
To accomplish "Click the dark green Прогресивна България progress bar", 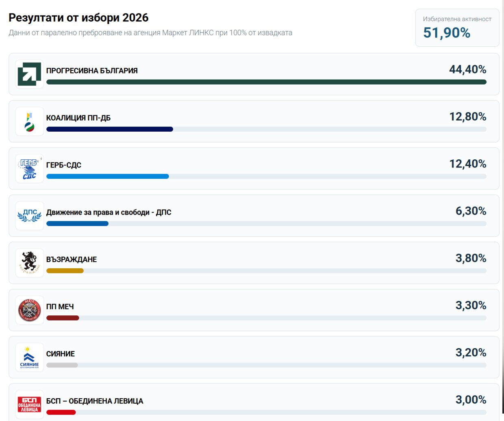I will [266, 82].
